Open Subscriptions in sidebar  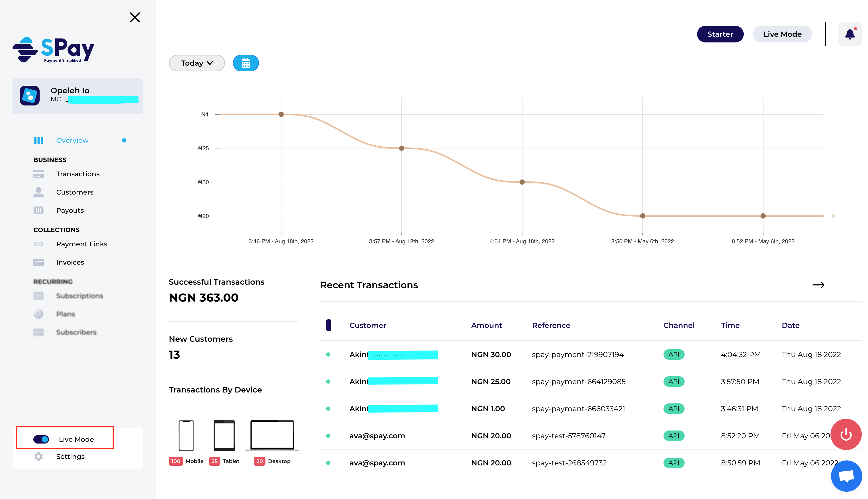pyautogui.click(x=79, y=296)
